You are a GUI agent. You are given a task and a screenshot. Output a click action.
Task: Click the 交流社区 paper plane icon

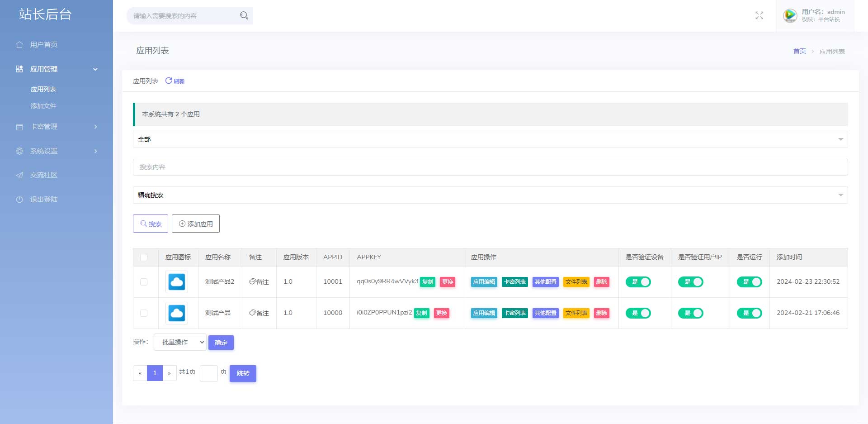pos(19,176)
